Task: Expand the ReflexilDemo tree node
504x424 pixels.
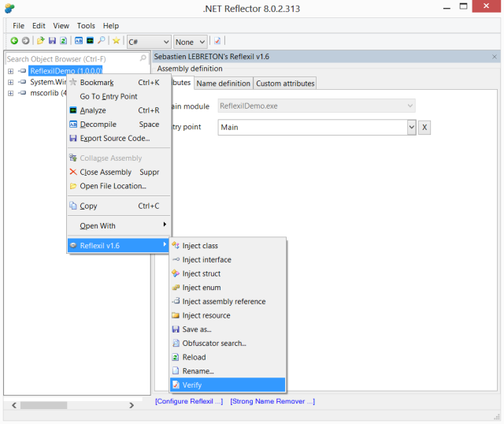Action: [10, 71]
